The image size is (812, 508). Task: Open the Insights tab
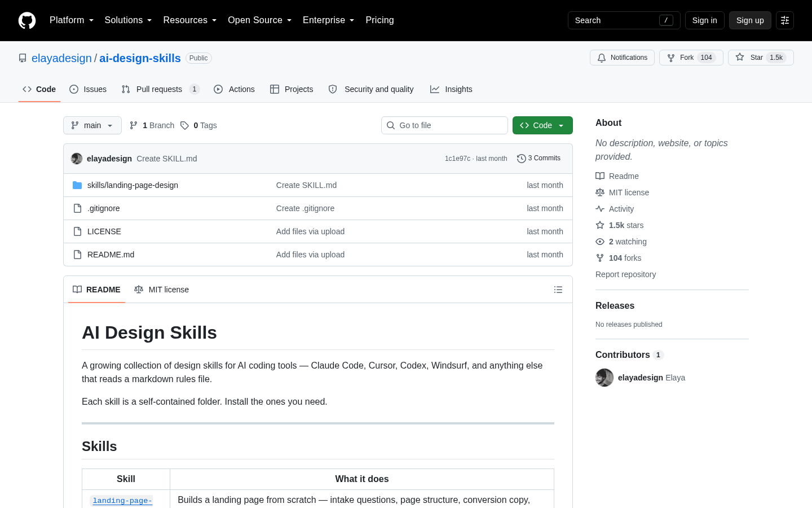(x=451, y=89)
